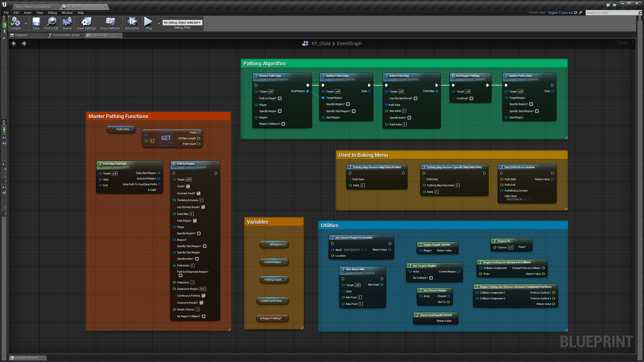
Task: Enable Path to Player? checkbox
Action: coord(280,99)
